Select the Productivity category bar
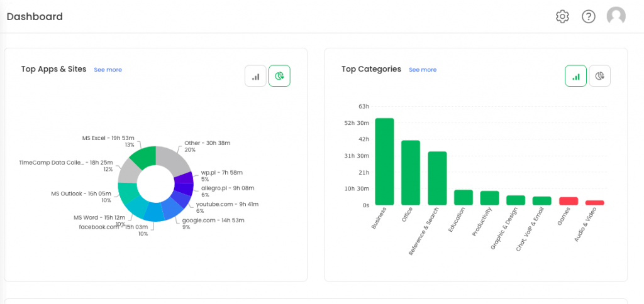 490,198
